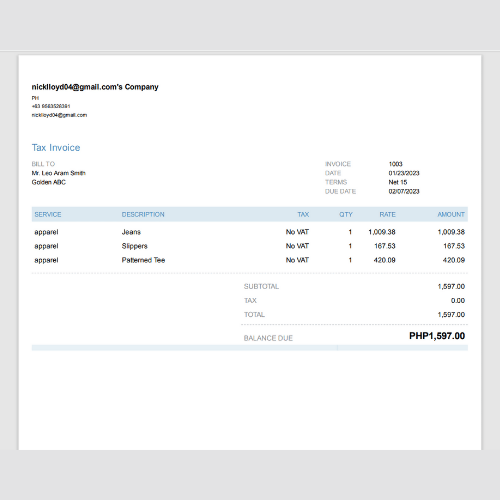Click the Slippers line item description
This screenshot has width=500, height=500.
135,246
